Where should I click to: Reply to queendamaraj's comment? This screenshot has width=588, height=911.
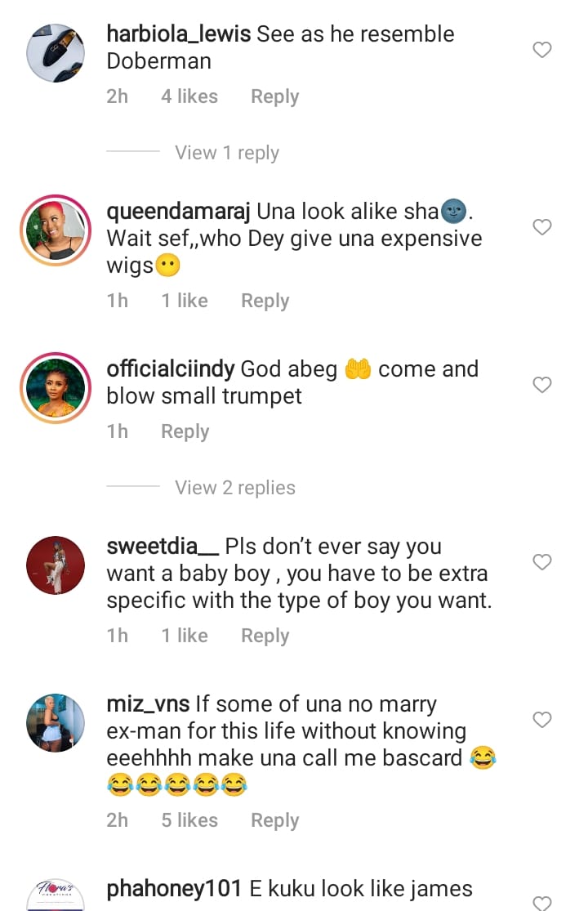pyautogui.click(x=265, y=301)
